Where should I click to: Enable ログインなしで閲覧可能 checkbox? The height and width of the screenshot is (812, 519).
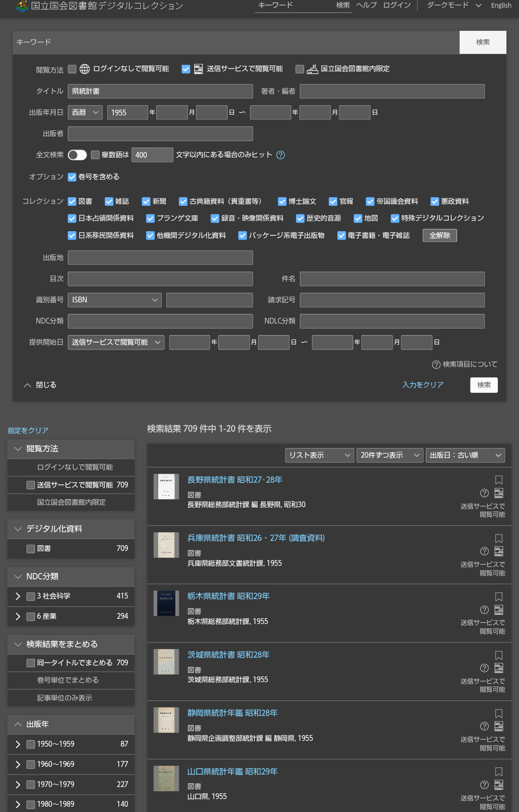tap(72, 69)
